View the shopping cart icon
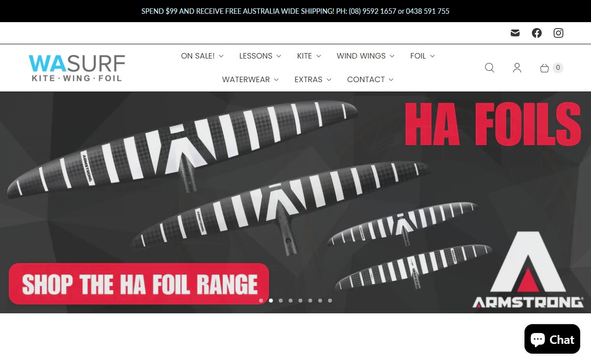Screen dimensions: 591x364 545,68
